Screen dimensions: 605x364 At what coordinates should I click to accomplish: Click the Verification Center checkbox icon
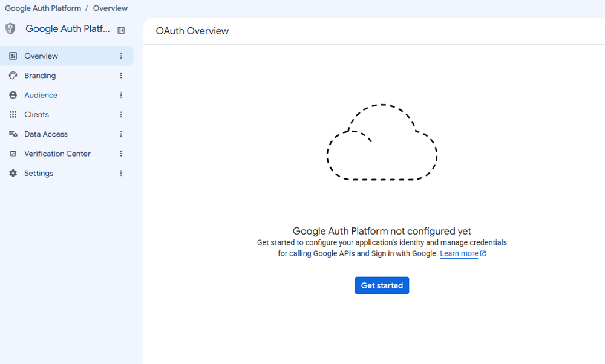[13, 154]
